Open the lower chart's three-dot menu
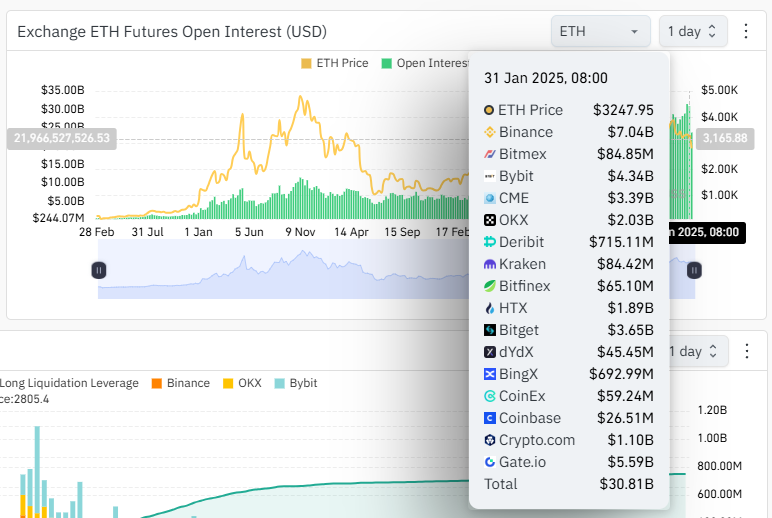 [x=745, y=352]
